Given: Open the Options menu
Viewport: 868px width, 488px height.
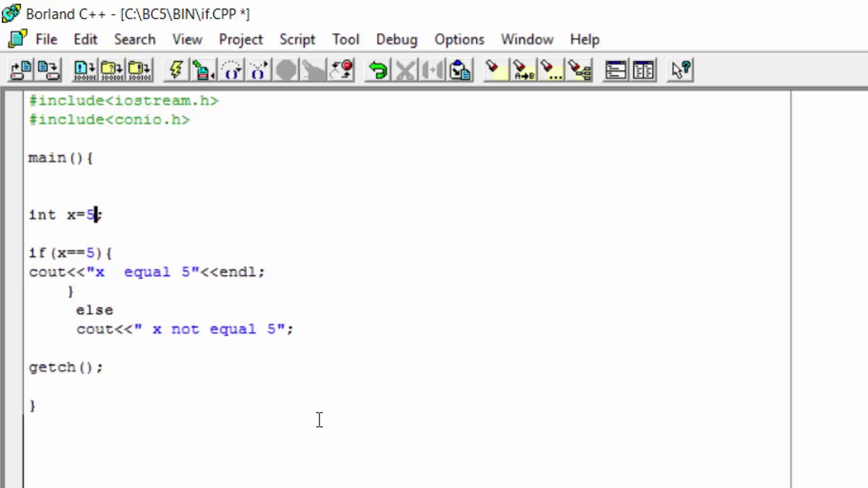Looking at the screenshot, I should pos(459,39).
